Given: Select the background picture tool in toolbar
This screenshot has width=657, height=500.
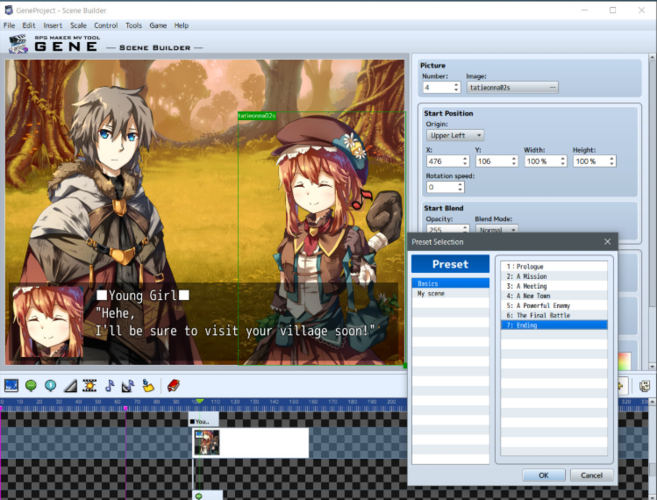Looking at the screenshot, I should [x=11, y=386].
